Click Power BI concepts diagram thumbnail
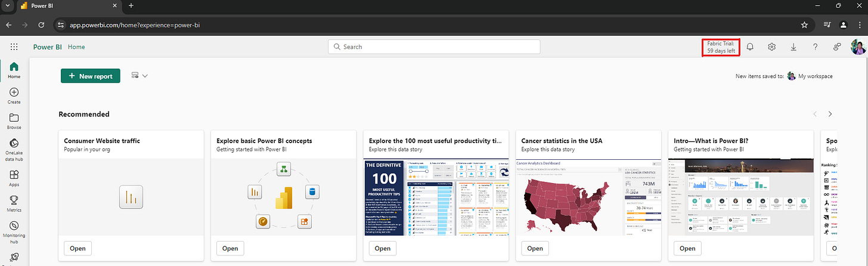This screenshot has width=868, height=266. click(x=283, y=197)
